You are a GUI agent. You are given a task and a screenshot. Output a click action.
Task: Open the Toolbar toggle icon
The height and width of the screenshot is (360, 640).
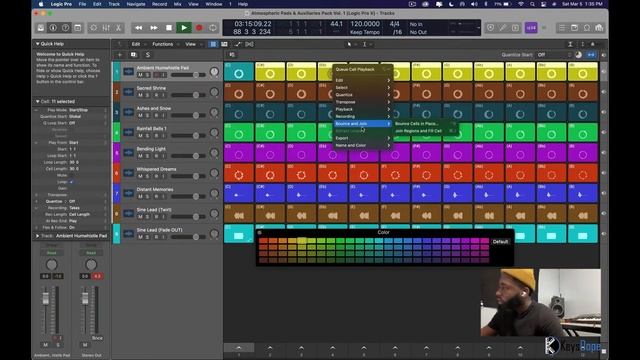[78, 28]
